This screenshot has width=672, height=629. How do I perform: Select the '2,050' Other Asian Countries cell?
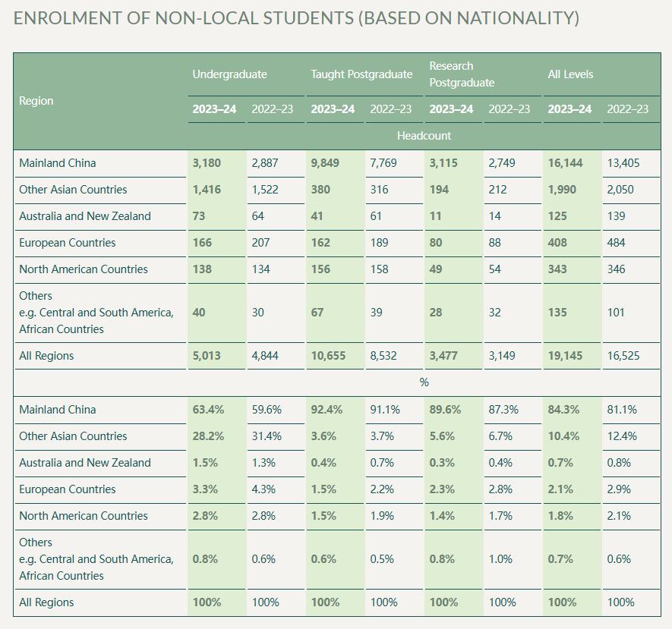(620, 190)
